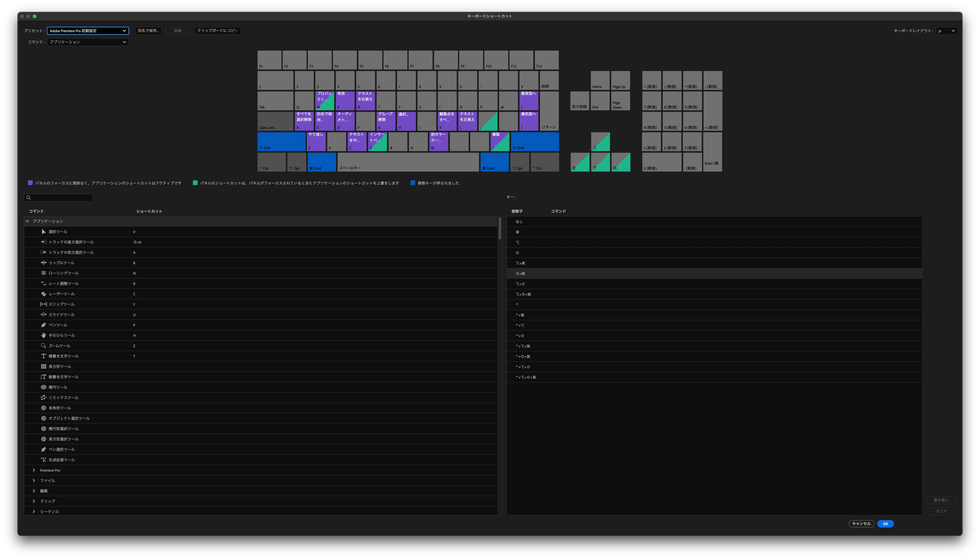Expand the ファイル command group
The height and width of the screenshot is (559, 980).
[34, 481]
